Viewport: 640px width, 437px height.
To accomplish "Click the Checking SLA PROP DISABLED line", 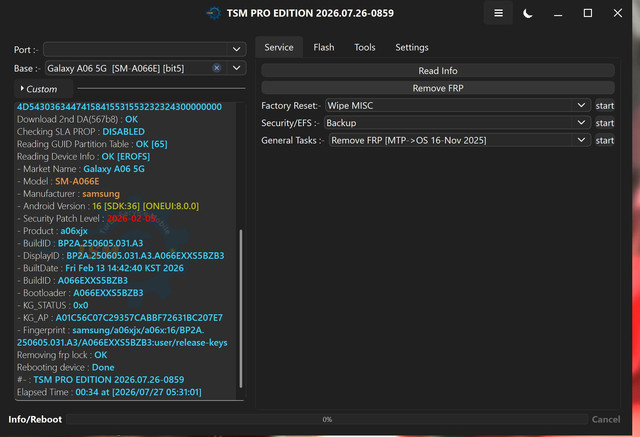I will coord(81,131).
